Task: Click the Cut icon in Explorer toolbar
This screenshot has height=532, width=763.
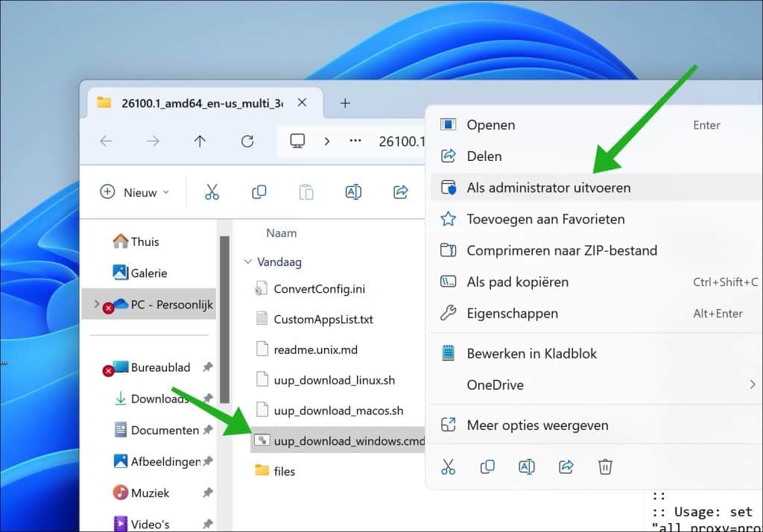Action: 212,191
